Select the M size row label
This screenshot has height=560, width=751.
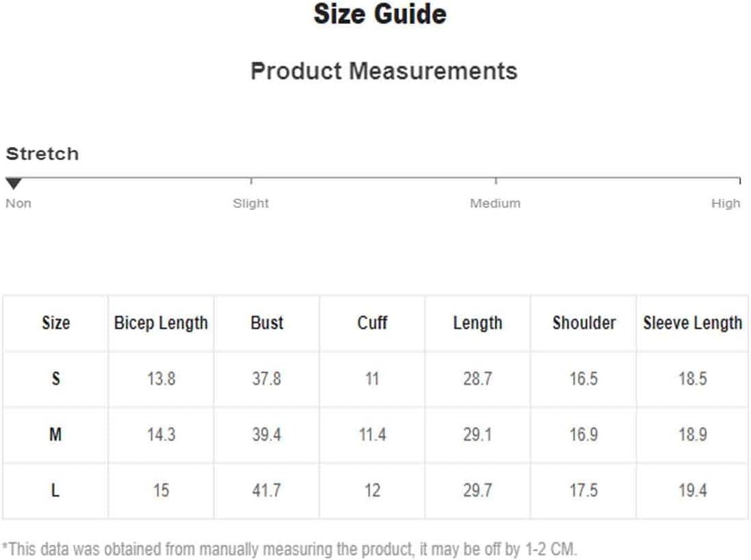coord(56,434)
